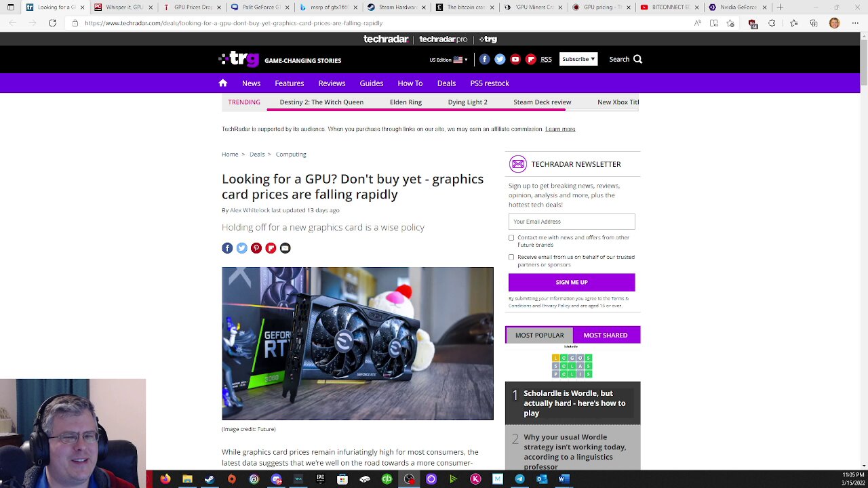868x488 pixels.
Task: Click the browser forward arrow
Action: [32, 23]
